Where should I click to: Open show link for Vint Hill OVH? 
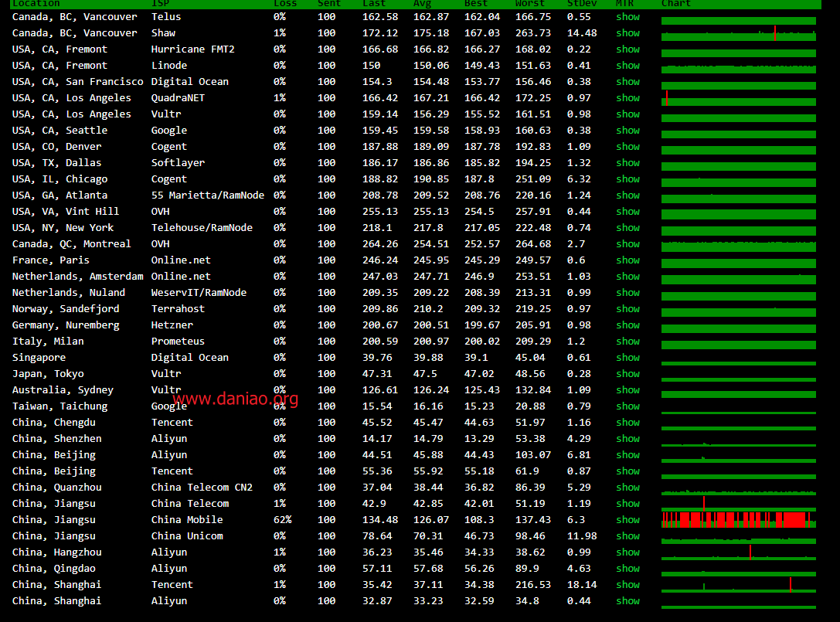(x=627, y=211)
